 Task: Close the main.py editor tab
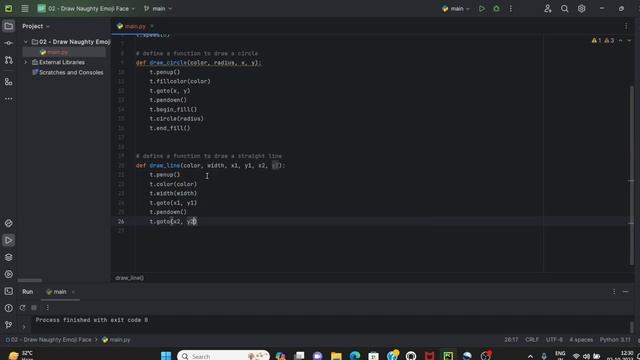tap(152, 26)
